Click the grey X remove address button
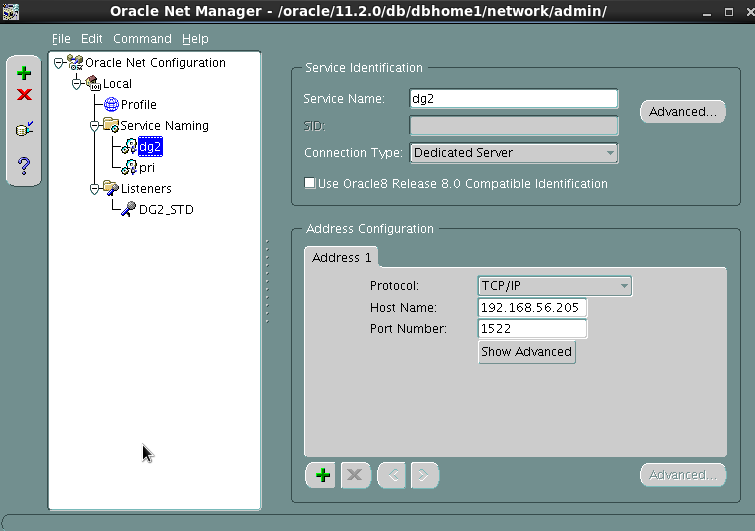The width and height of the screenshot is (755, 531). click(x=355, y=475)
